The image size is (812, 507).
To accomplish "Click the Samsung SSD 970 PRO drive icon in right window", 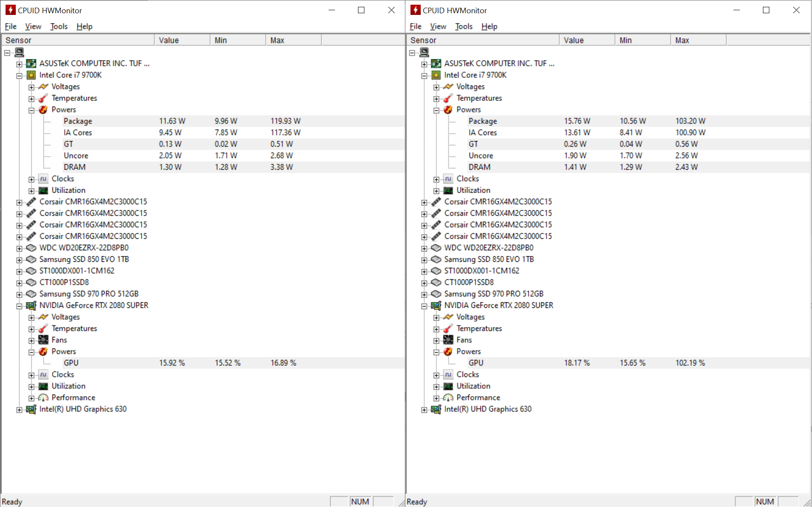I will [x=436, y=294].
